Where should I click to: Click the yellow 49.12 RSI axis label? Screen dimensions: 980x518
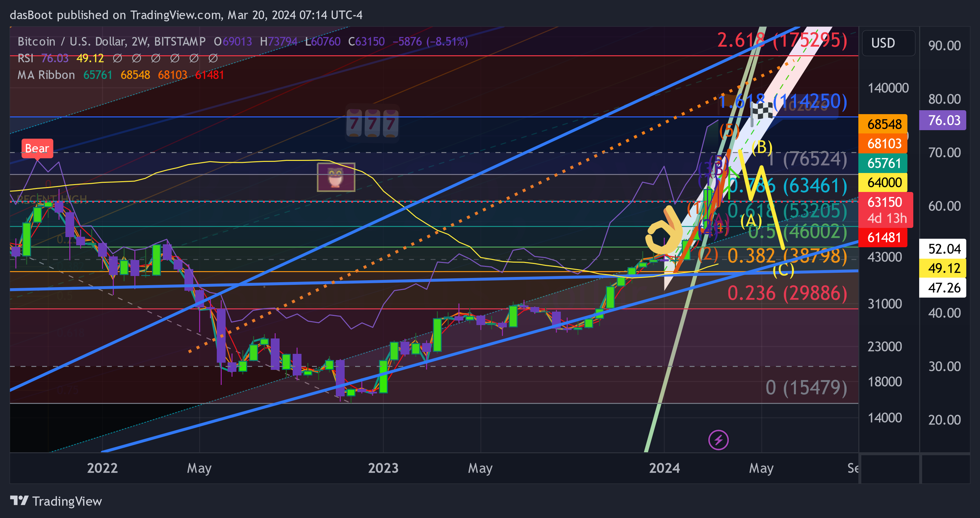[942, 268]
